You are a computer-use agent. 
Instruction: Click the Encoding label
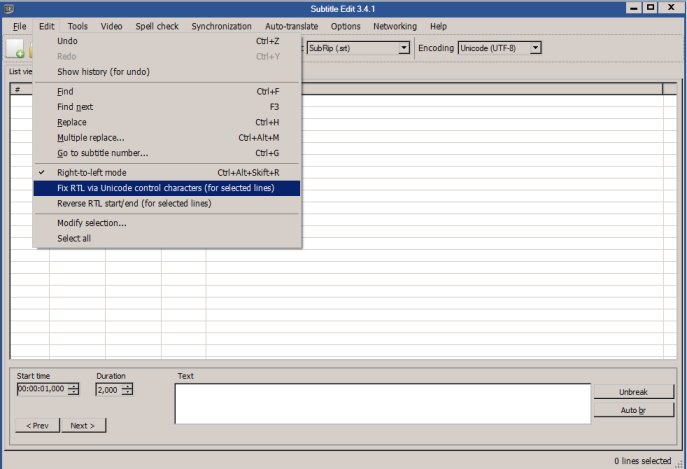(x=436, y=48)
